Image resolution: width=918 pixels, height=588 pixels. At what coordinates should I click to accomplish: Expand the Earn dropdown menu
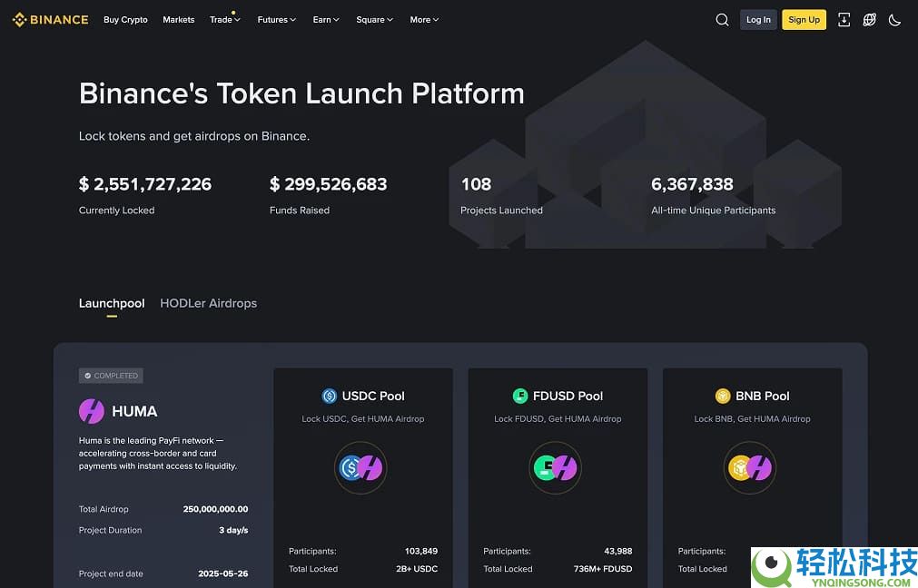point(326,20)
